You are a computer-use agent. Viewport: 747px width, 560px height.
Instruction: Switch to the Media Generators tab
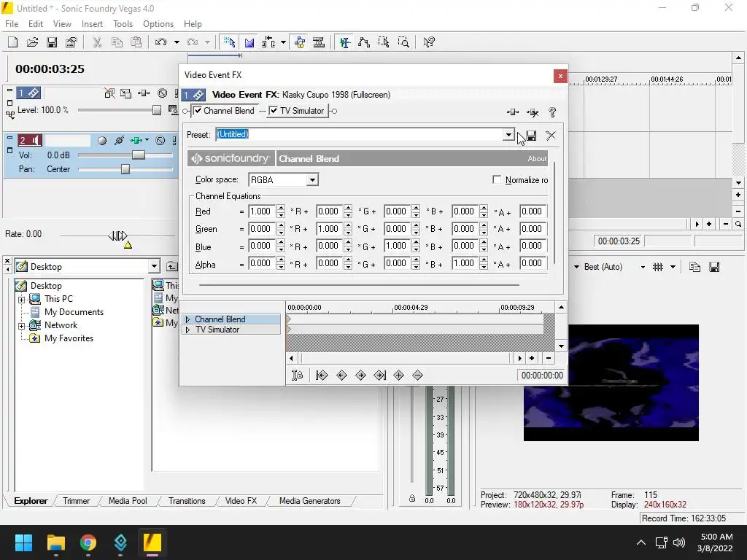pos(309,501)
